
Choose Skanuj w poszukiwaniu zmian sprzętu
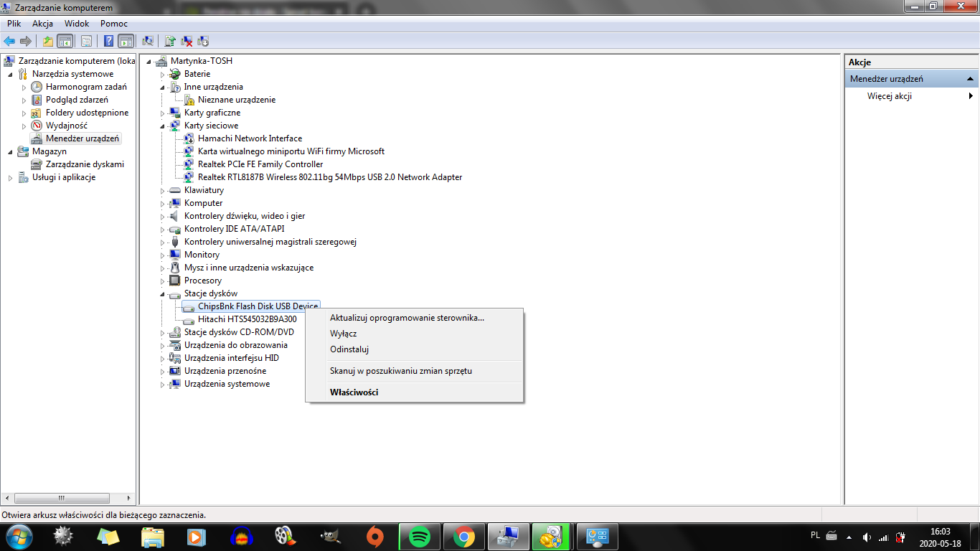coord(415,371)
